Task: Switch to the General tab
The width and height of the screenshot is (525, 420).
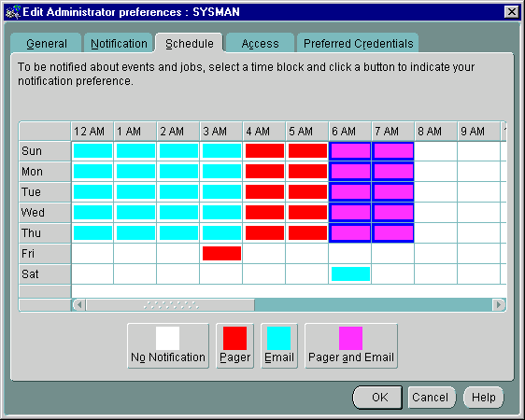Action: 46,43
